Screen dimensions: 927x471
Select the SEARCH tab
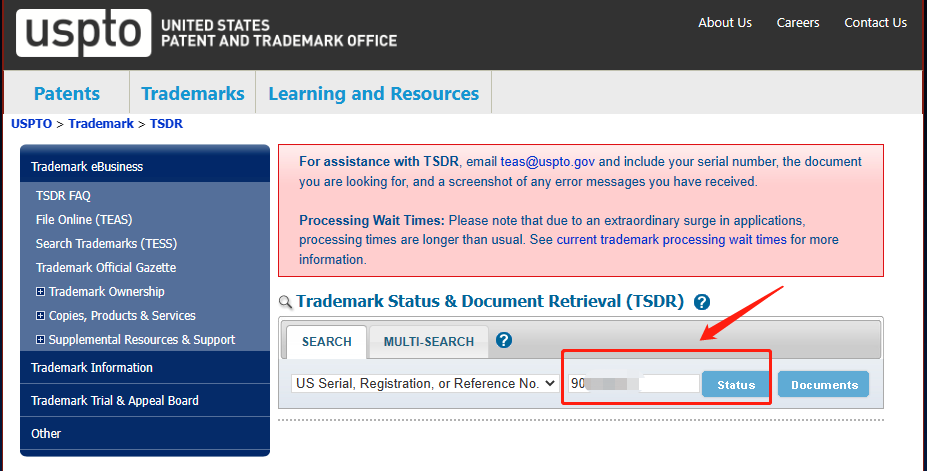(x=326, y=342)
